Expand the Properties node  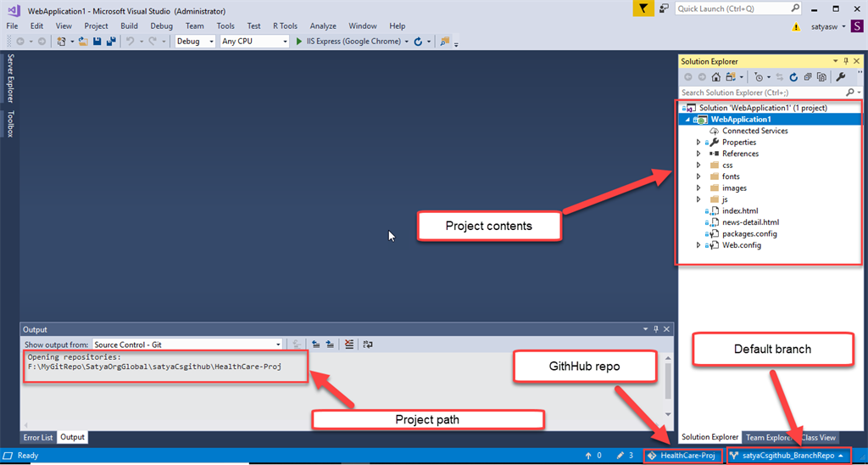click(x=698, y=143)
